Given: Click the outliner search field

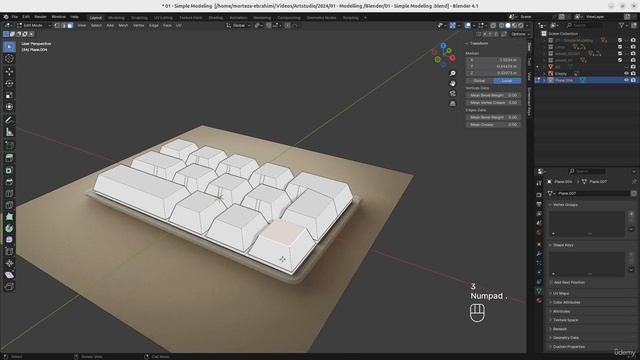Looking at the screenshot, I should tap(584, 25).
